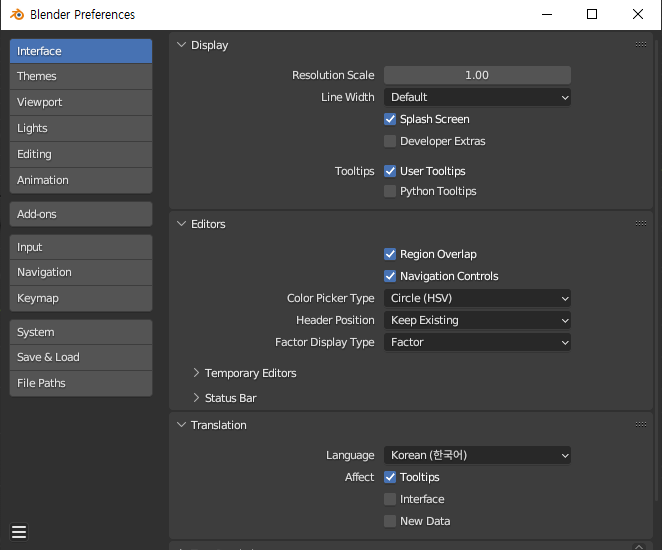Uncheck Region Overlap
This screenshot has width=662, height=550.
[390, 255]
